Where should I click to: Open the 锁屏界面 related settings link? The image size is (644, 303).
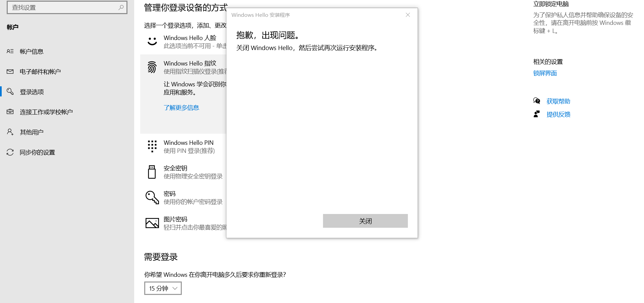545,73
